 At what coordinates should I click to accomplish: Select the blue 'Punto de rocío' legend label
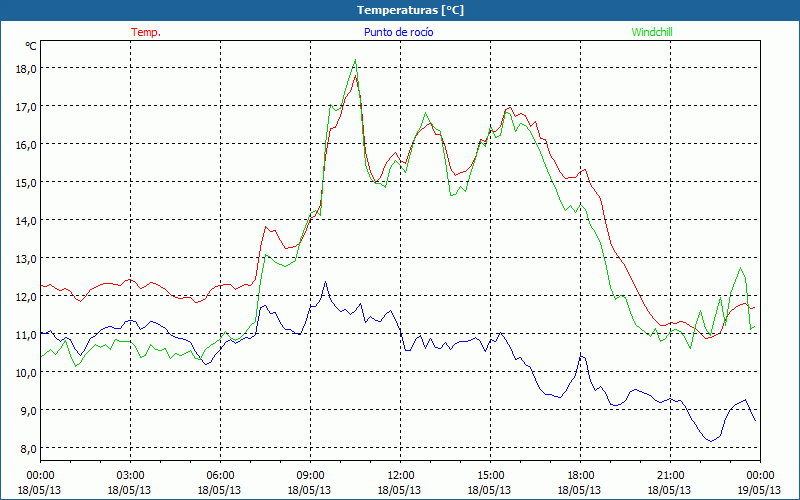398,32
